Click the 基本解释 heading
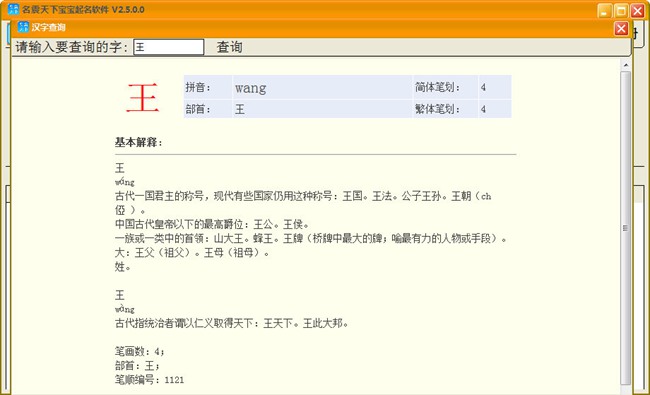This screenshot has width=650, height=395. (x=138, y=142)
